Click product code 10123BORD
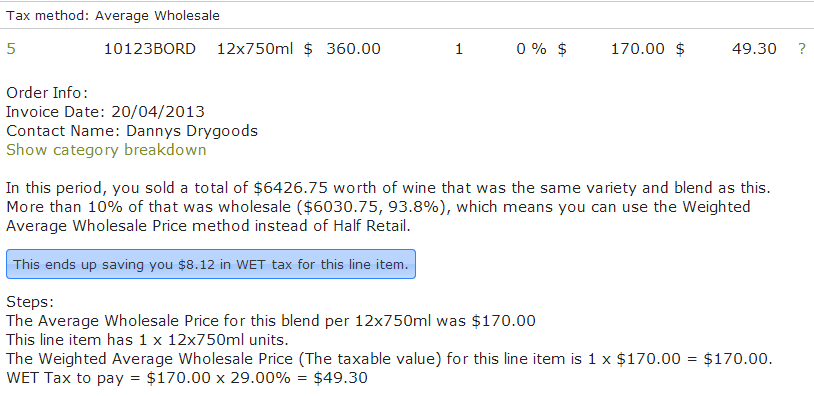 [150, 49]
